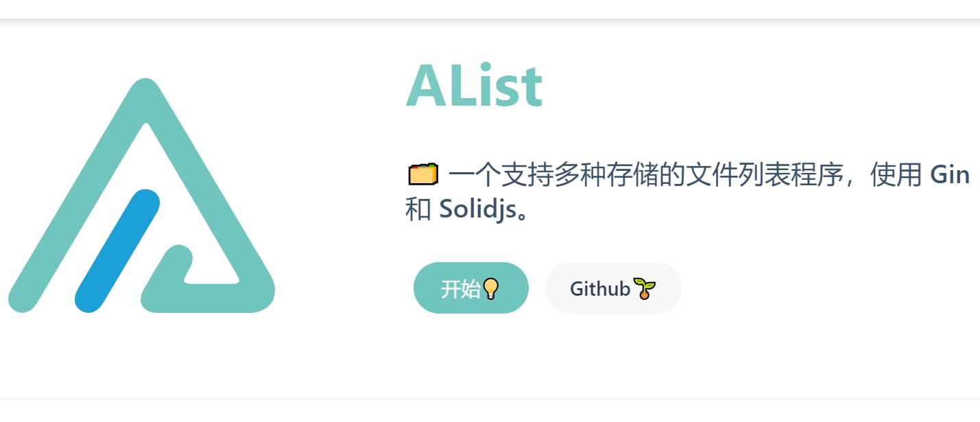980x422 pixels.
Task: Click the blue diagonal bar in the logo
Action: click(x=117, y=250)
